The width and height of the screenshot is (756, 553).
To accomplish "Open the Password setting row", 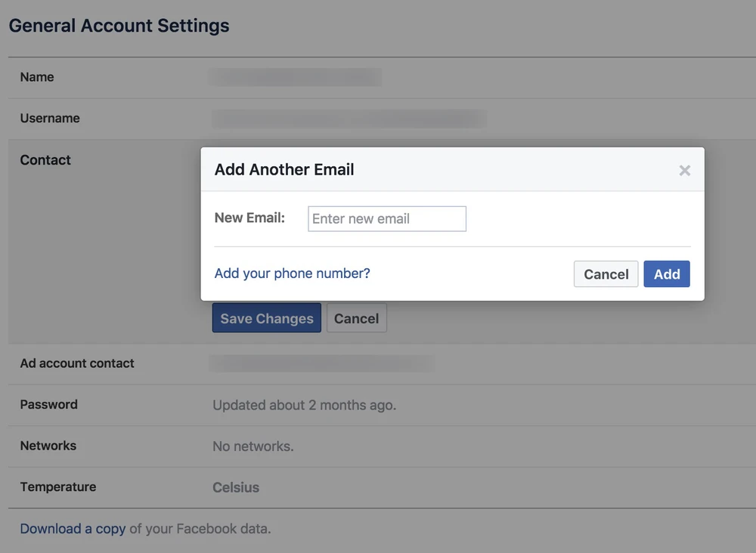I will tap(48, 404).
